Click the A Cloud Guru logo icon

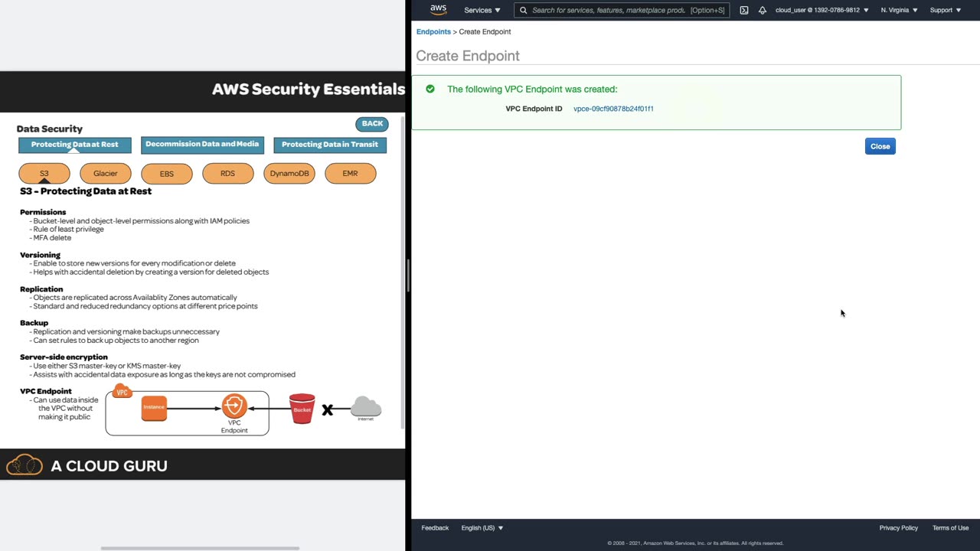tap(24, 465)
